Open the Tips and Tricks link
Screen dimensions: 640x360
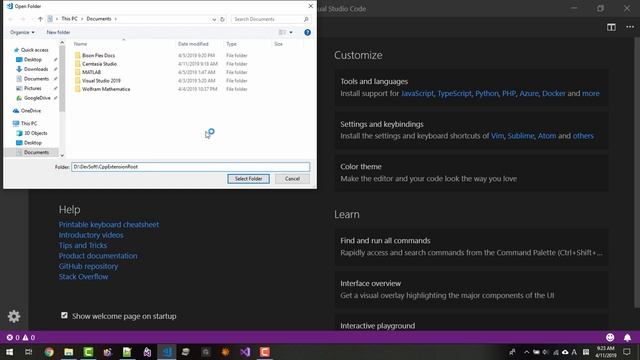(x=83, y=245)
